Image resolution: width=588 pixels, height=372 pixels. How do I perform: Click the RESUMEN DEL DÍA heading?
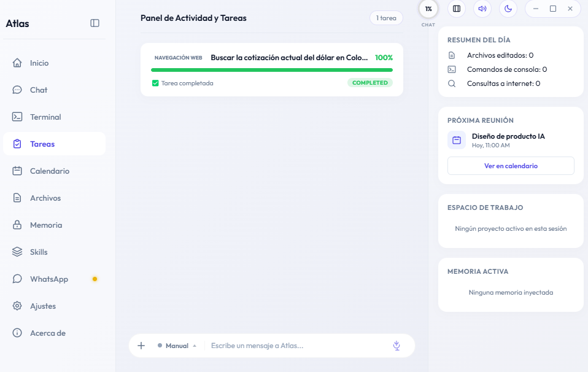click(x=479, y=40)
